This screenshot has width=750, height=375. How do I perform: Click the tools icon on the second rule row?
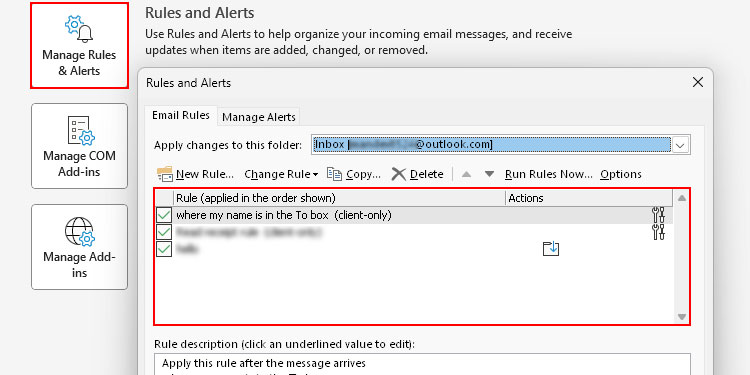pyautogui.click(x=659, y=232)
